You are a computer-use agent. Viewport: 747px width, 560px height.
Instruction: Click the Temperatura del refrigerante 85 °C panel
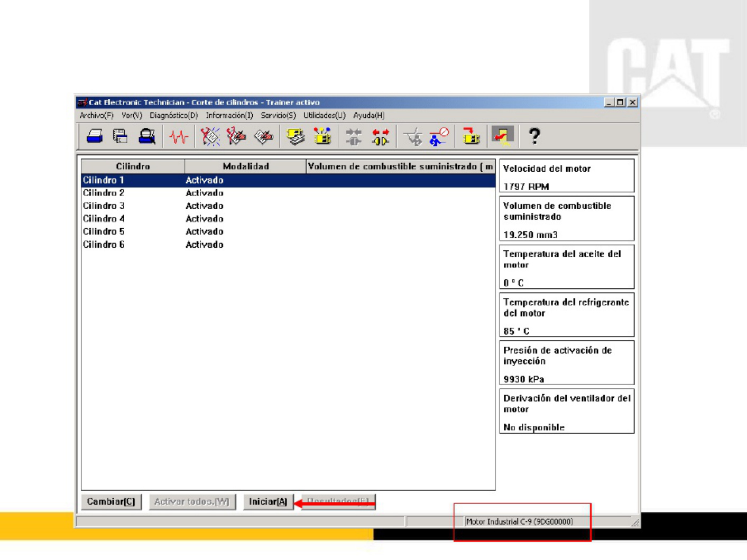(567, 315)
